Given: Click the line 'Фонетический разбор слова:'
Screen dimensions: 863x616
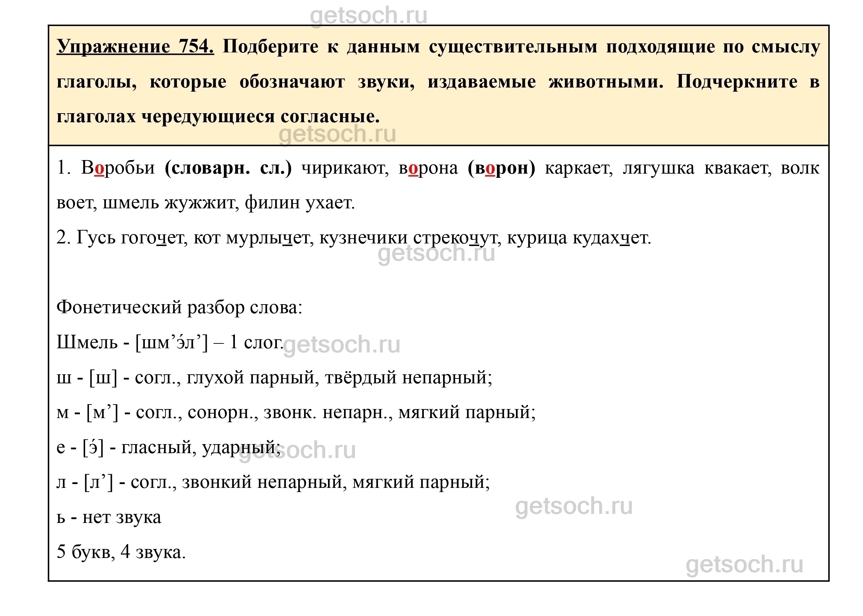Looking at the screenshot, I should coord(179,308).
